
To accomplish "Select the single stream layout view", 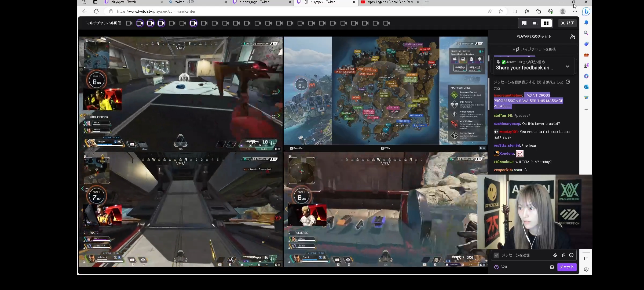I will coord(524,23).
